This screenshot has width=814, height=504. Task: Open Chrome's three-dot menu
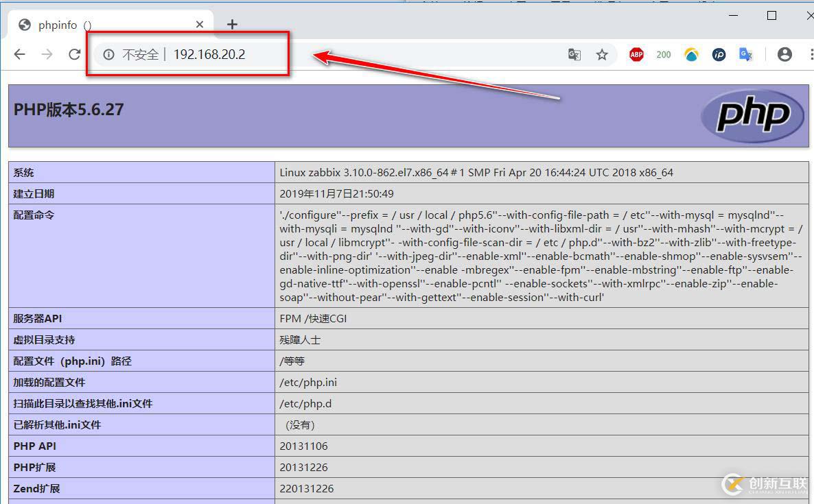[811, 54]
